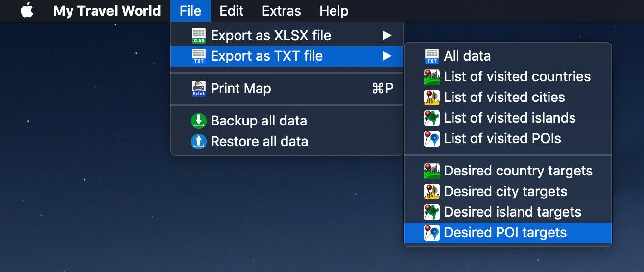Open the Help menu

(x=334, y=11)
